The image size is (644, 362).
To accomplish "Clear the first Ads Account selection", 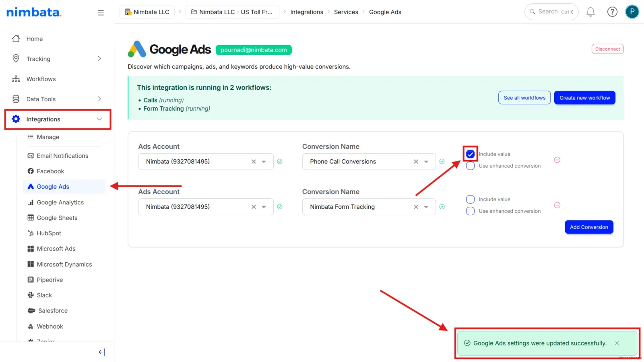I will [254, 162].
